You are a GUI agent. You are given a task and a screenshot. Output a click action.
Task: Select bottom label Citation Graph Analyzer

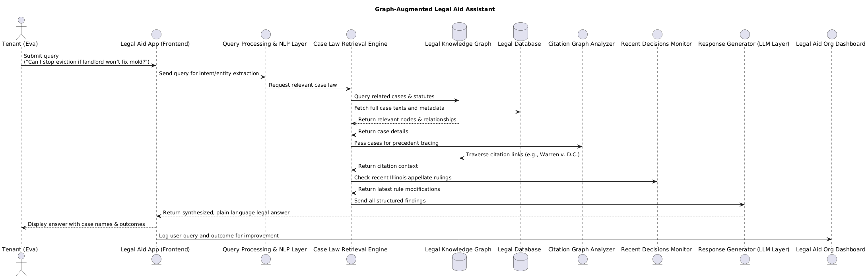[581, 249]
